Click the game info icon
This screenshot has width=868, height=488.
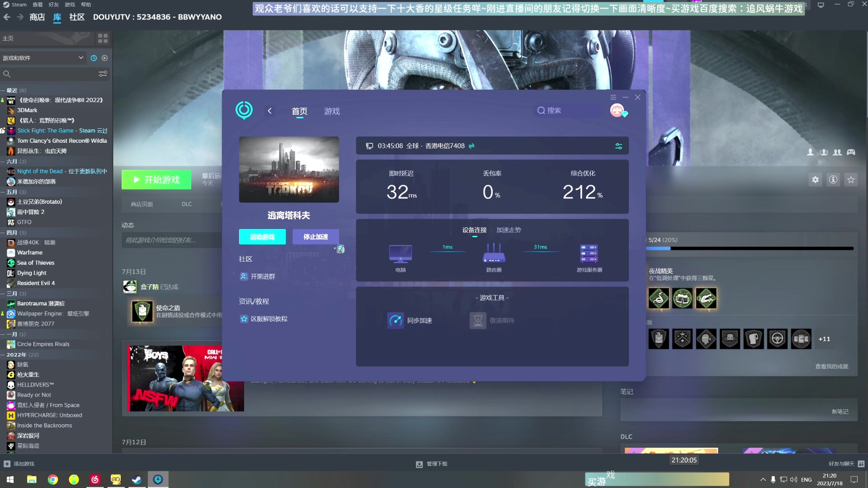(833, 180)
